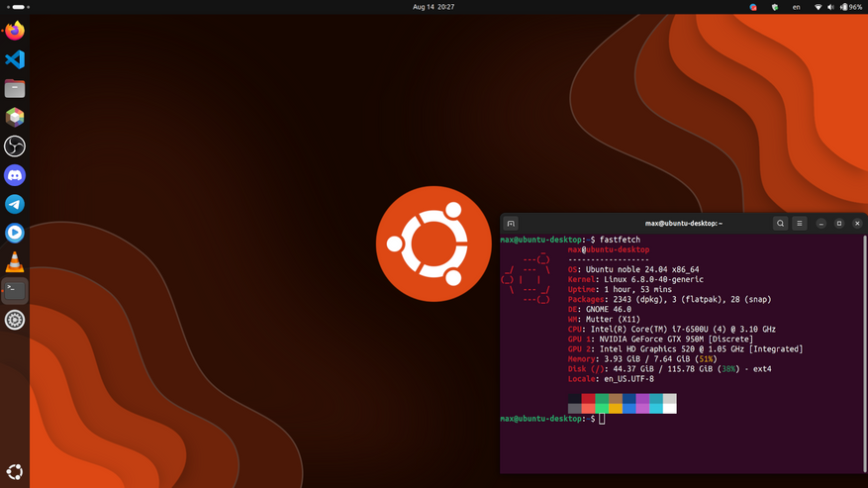Click the shield tray indicator icon
868x488 pixels.
[775, 7]
